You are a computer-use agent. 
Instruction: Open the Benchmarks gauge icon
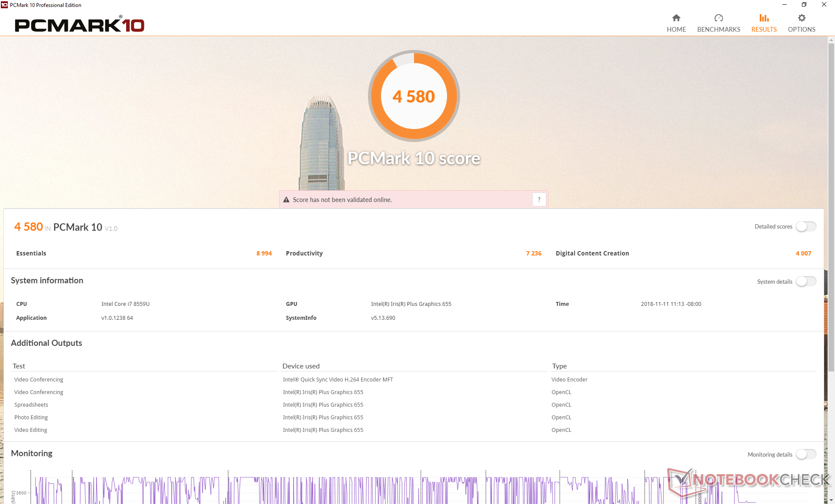(x=718, y=18)
